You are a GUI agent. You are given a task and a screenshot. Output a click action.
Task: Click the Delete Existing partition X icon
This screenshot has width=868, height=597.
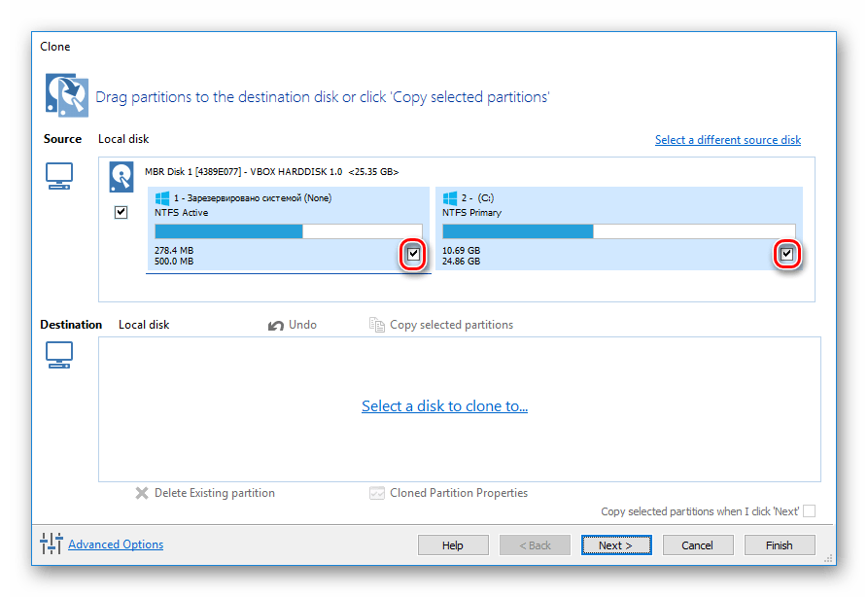[x=142, y=493]
